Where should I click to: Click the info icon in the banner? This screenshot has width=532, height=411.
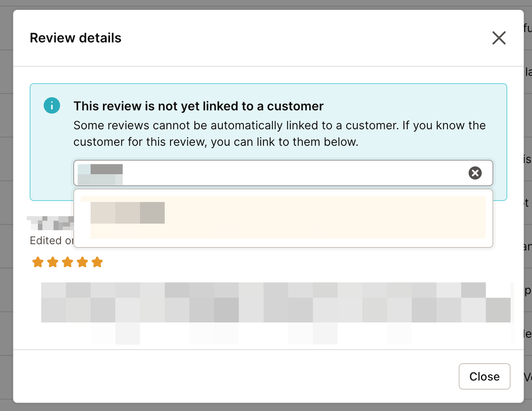(x=52, y=105)
